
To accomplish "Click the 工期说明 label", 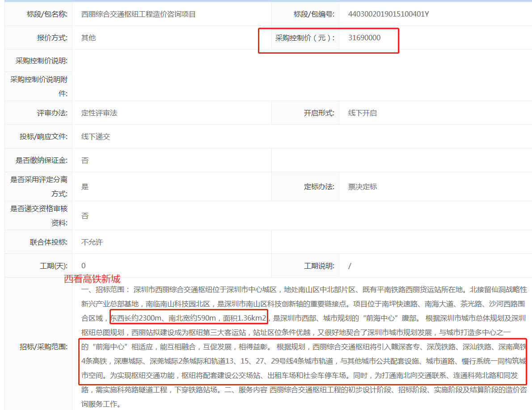I will click(319, 266).
